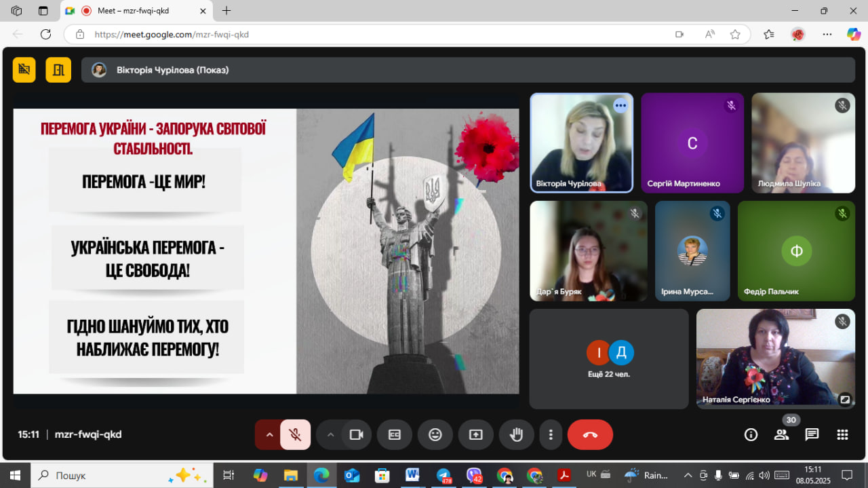
Task: Refresh the page
Action: click(x=45, y=34)
